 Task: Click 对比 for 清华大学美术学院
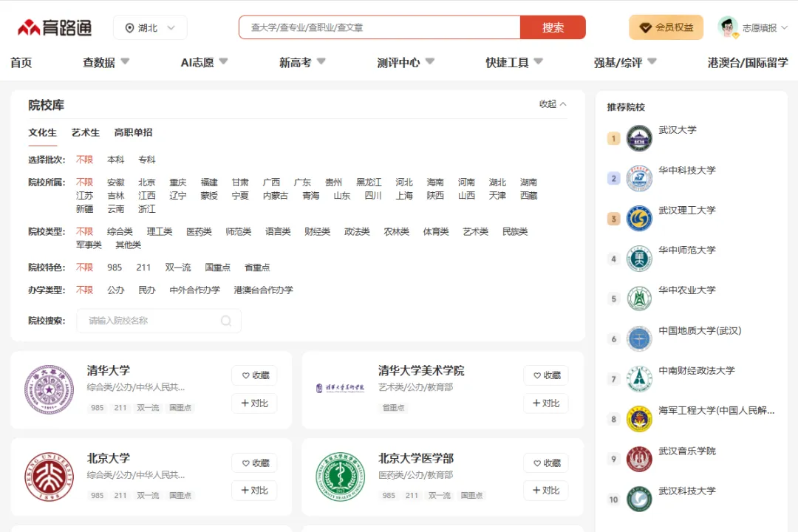tap(546, 403)
